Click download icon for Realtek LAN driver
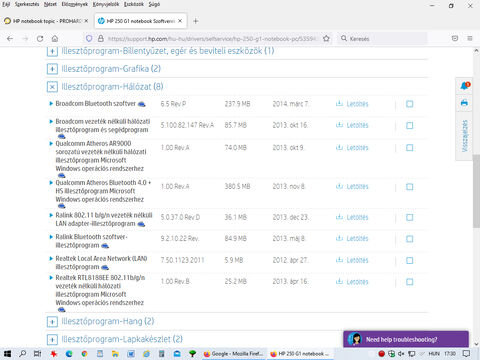Viewport: 480px width, 360px height. 339,260
